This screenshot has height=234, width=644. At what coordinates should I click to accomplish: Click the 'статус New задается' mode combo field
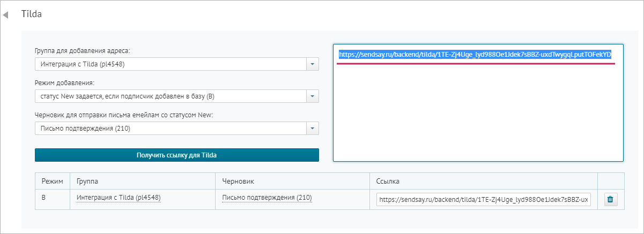(x=169, y=96)
